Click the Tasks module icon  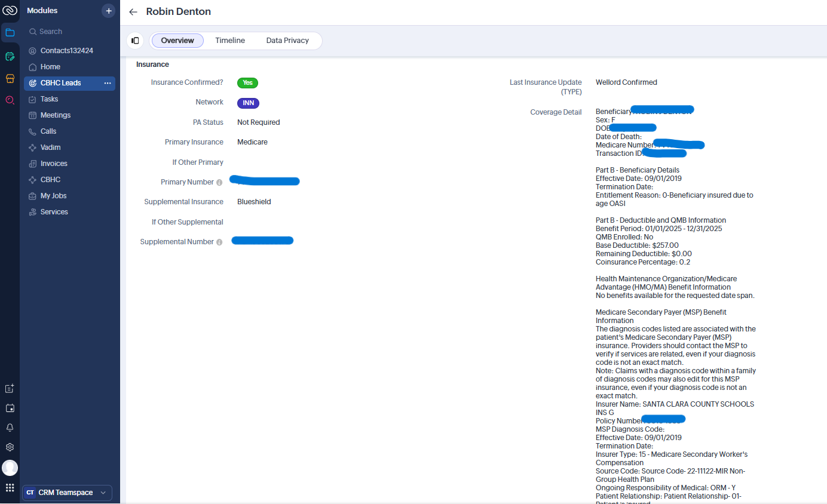coord(33,99)
